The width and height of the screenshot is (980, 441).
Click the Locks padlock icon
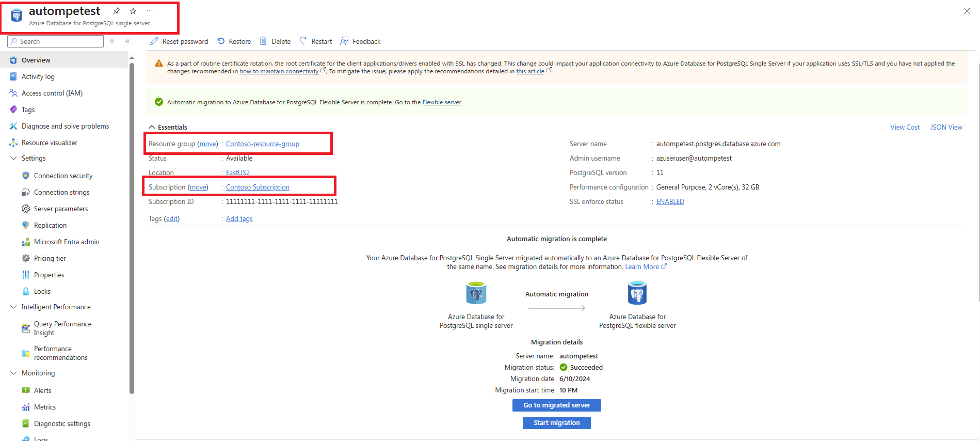26,291
